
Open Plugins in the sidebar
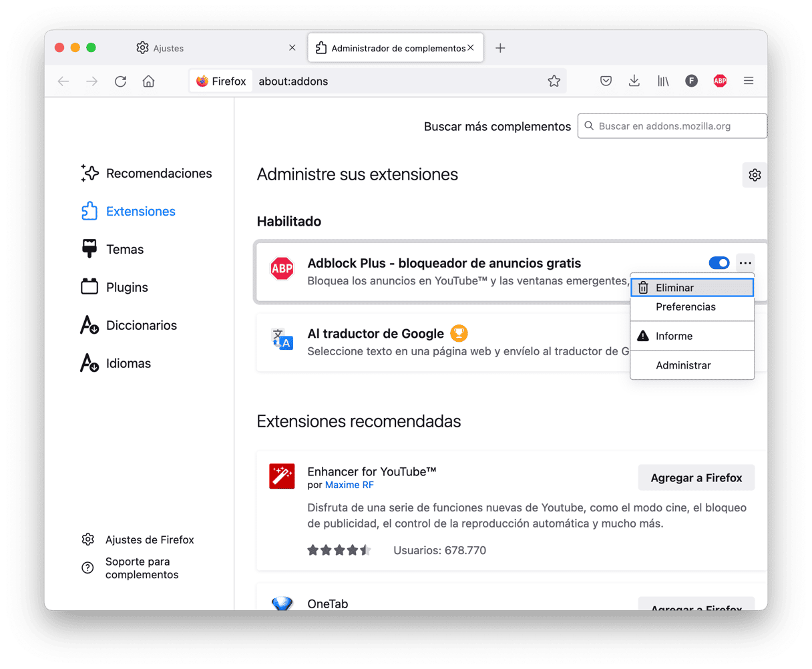(x=114, y=288)
